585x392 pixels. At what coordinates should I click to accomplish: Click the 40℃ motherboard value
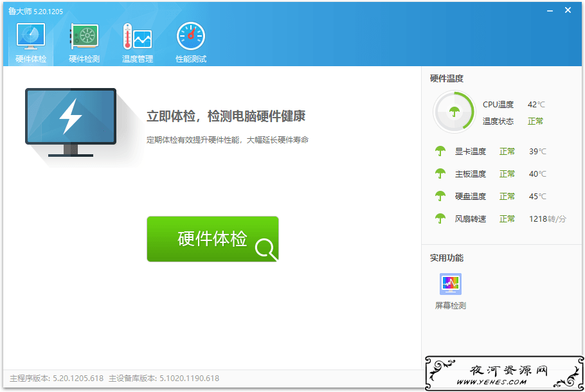point(537,174)
